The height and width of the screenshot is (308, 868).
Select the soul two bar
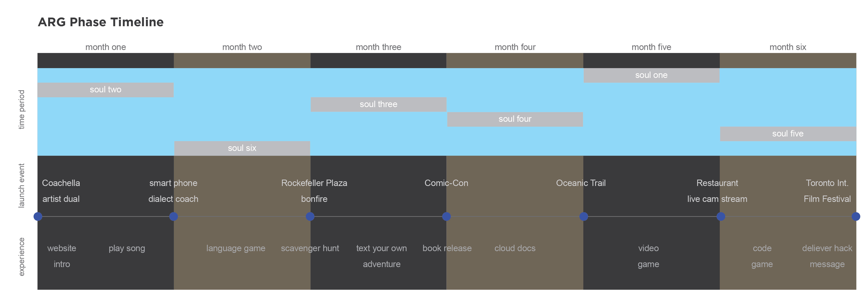[106, 90]
